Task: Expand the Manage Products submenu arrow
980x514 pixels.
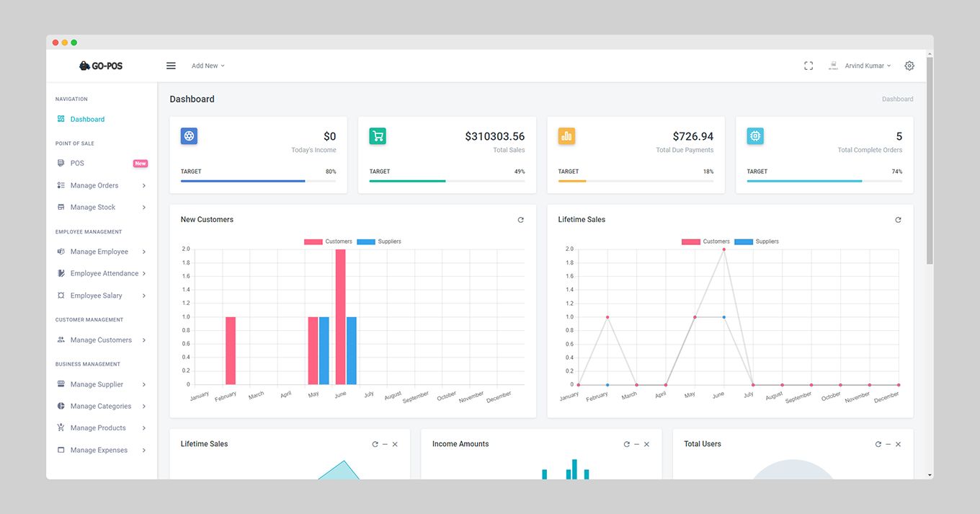Action: click(x=144, y=428)
